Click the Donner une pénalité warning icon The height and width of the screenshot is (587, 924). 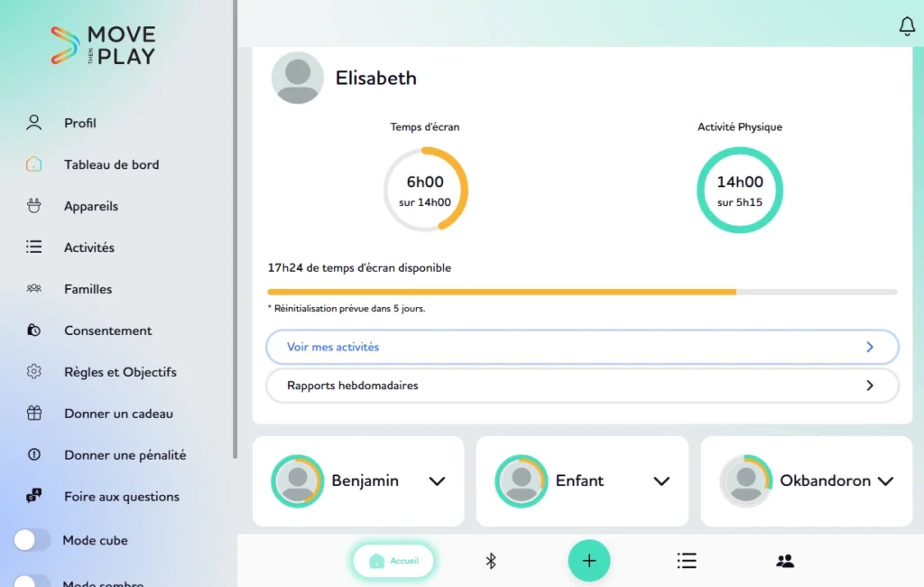(34, 454)
